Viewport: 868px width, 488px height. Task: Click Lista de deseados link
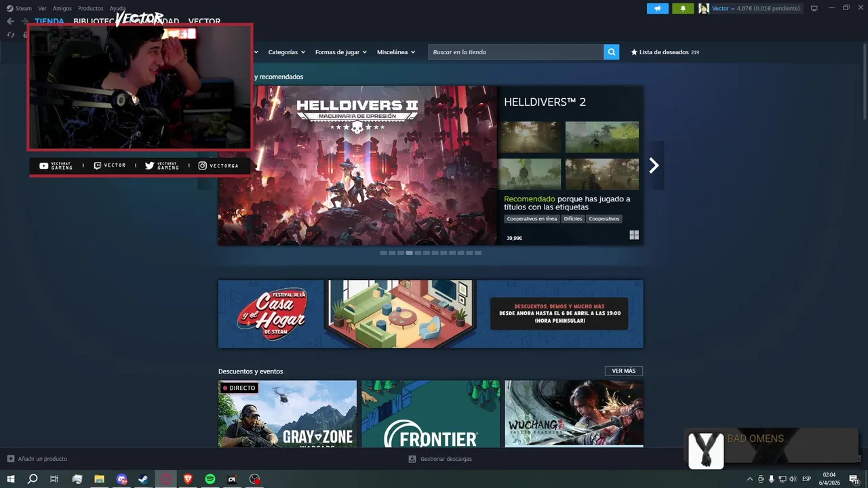pyautogui.click(x=664, y=52)
